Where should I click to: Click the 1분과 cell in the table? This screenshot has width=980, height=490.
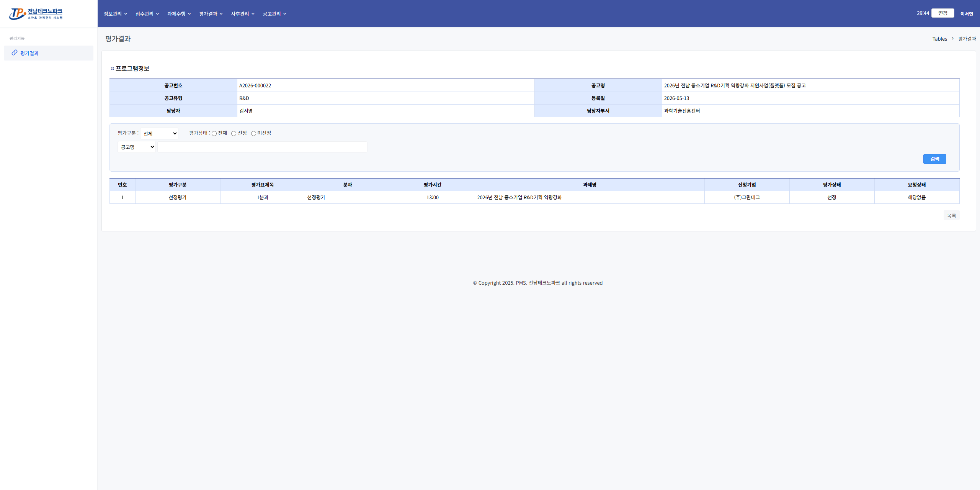pyautogui.click(x=263, y=197)
